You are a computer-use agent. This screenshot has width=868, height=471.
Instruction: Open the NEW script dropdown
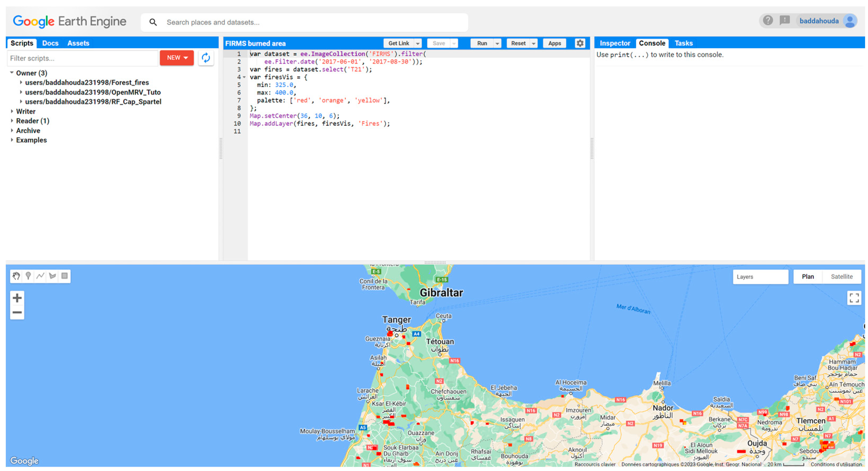pos(177,58)
